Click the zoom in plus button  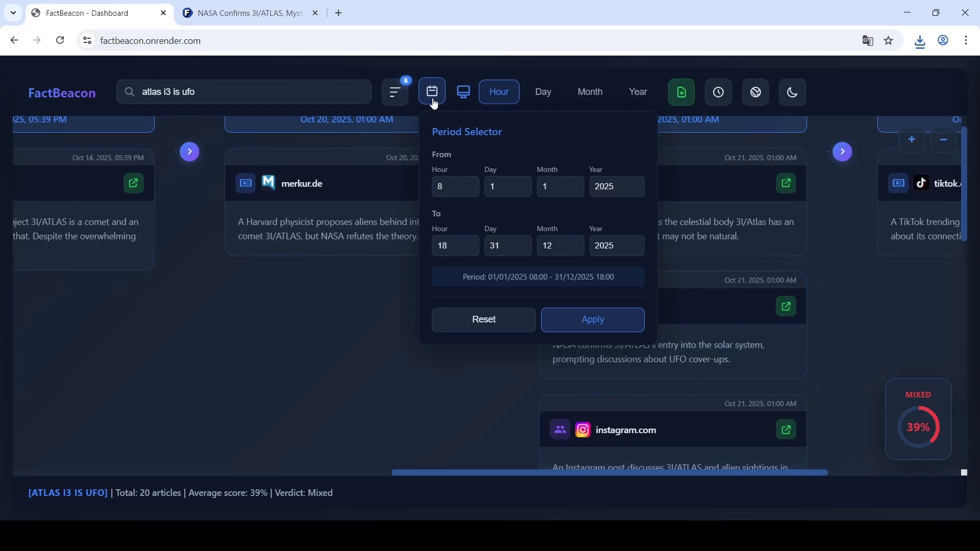coord(912,139)
